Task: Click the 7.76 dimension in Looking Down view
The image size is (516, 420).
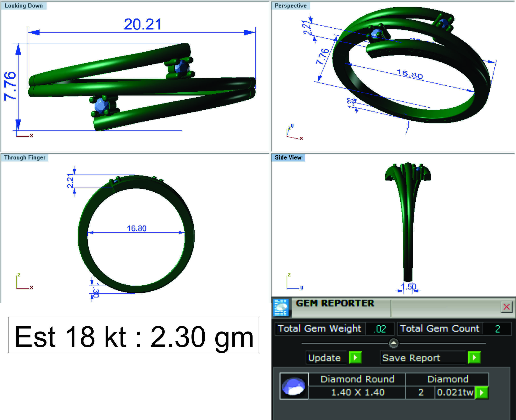Action: 10,86
